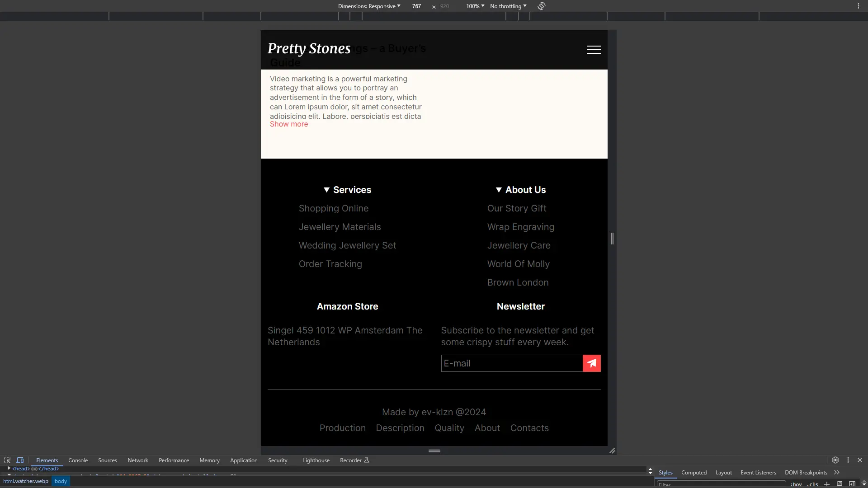Open the No throttling dropdown
The height and width of the screenshot is (488, 868).
pyautogui.click(x=508, y=6)
